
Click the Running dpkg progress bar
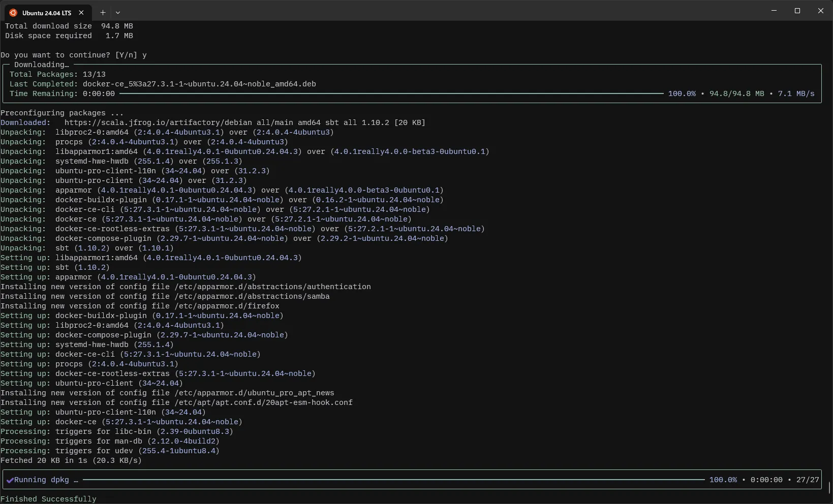pos(393,480)
